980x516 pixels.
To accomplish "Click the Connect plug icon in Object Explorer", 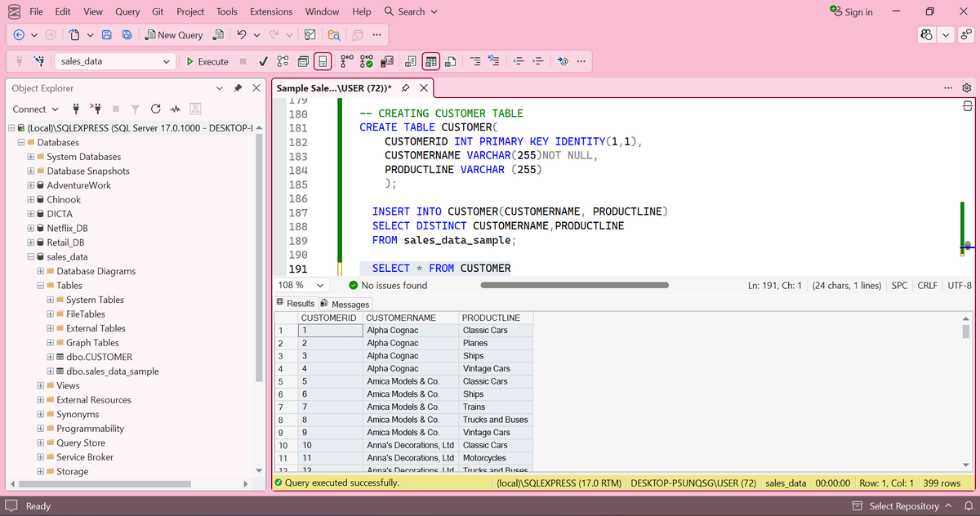I will tap(76, 109).
